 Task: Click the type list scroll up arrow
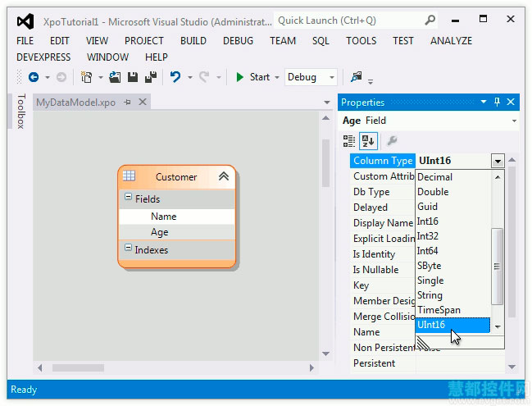point(498,177)
